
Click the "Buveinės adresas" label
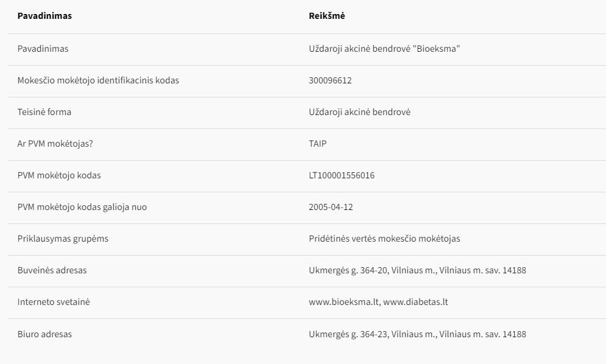pyautogui.click(x=52, y=270)
